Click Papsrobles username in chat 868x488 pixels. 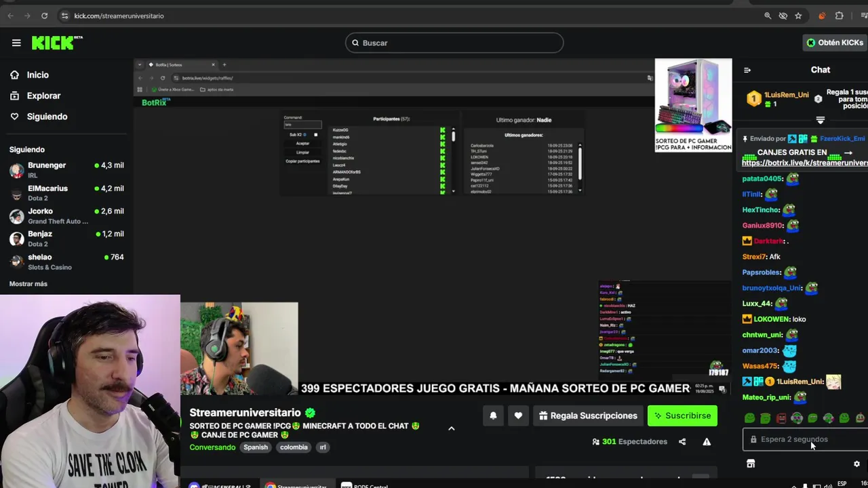(x=762, y=272)
